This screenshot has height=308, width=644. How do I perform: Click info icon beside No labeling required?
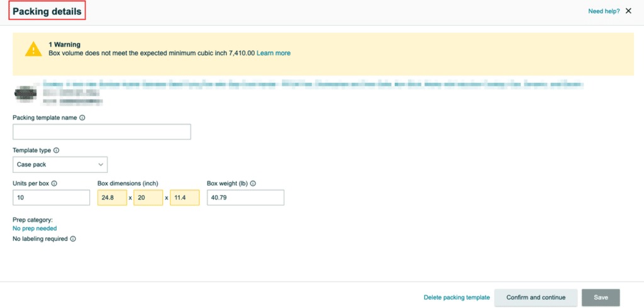[x=73, y=239]
